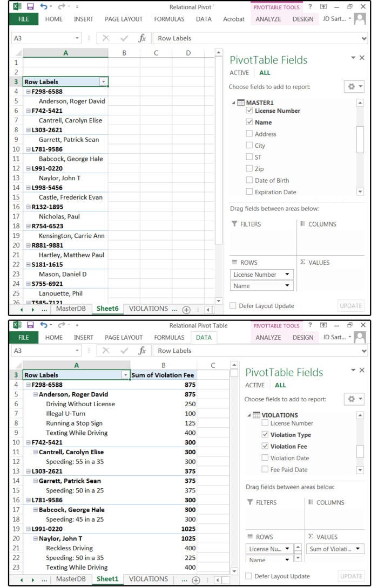Click Save icon in top Excel window
This screenshot has height=588, width=378.
coord(30,6)
